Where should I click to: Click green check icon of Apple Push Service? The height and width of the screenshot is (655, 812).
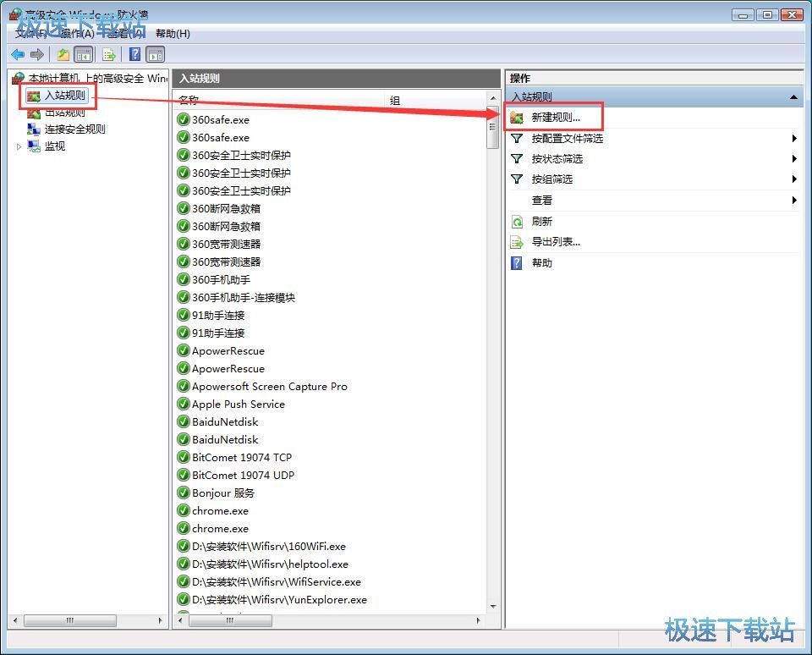tap(184, 404)
